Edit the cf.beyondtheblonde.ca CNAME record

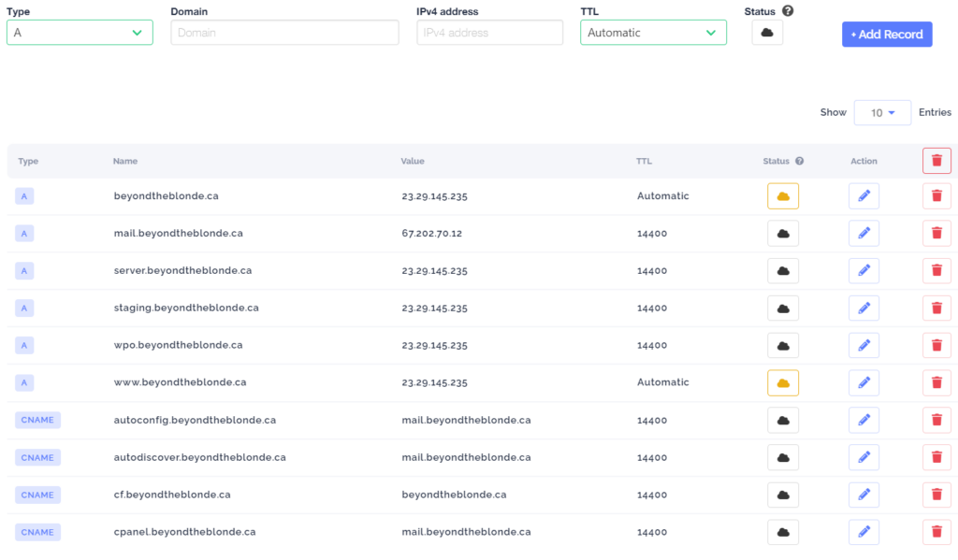point(864,495)
